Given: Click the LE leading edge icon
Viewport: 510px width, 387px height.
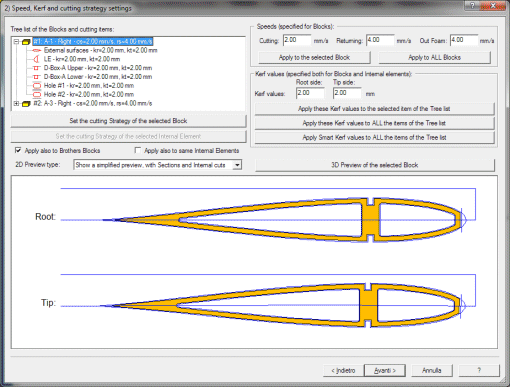Looking at the screenshot, I should (37, 59).
